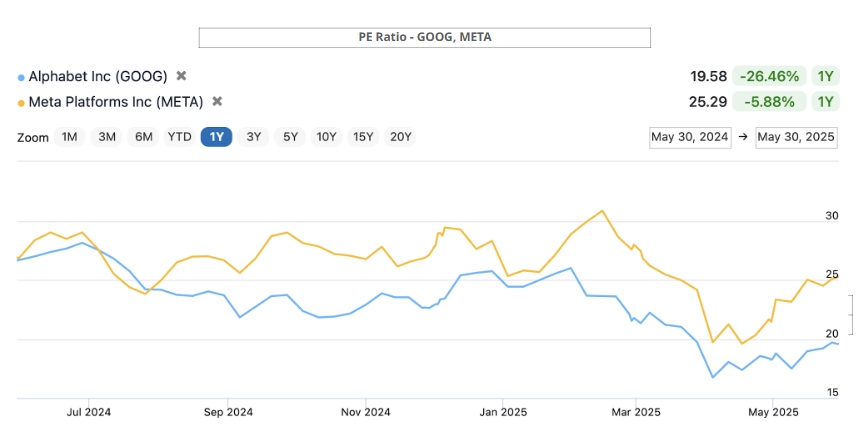Set zoom range to 15Y
The image size is (862, 440).
tap(363, 137)
